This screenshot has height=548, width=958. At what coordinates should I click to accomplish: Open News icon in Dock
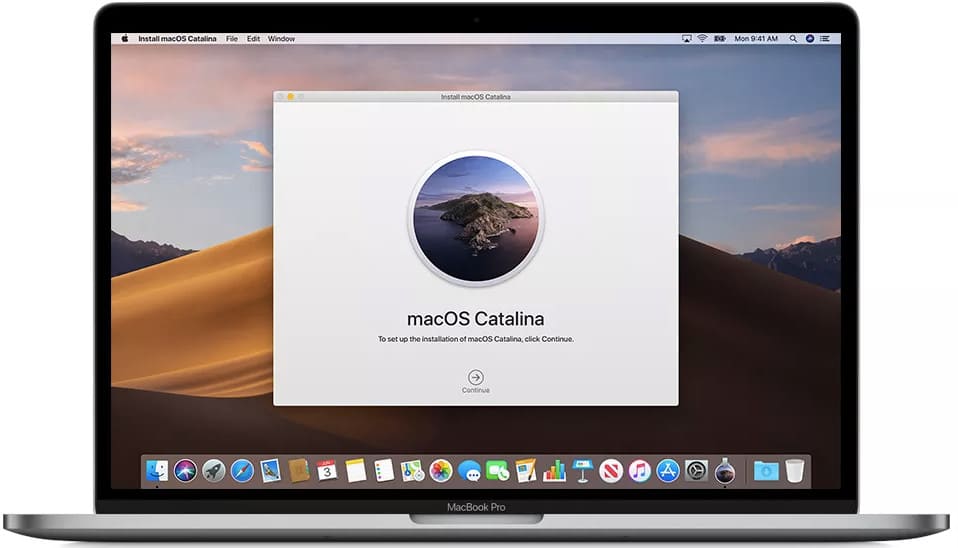click(x=611, y=471)
